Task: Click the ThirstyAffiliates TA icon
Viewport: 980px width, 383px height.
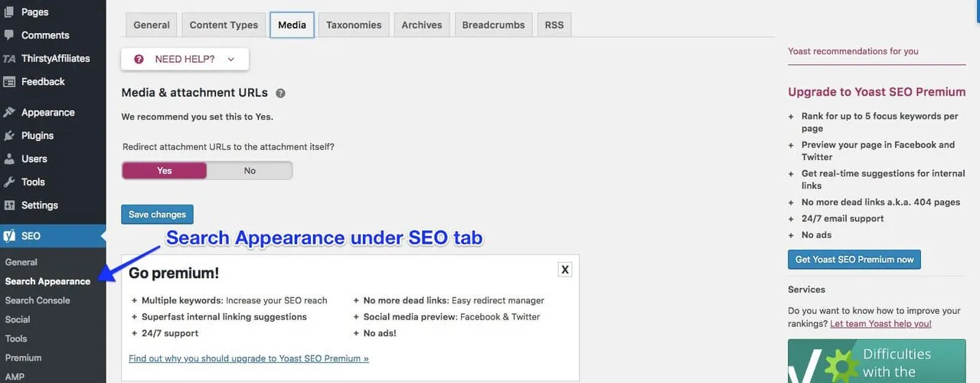Action: tap(9, 58)
